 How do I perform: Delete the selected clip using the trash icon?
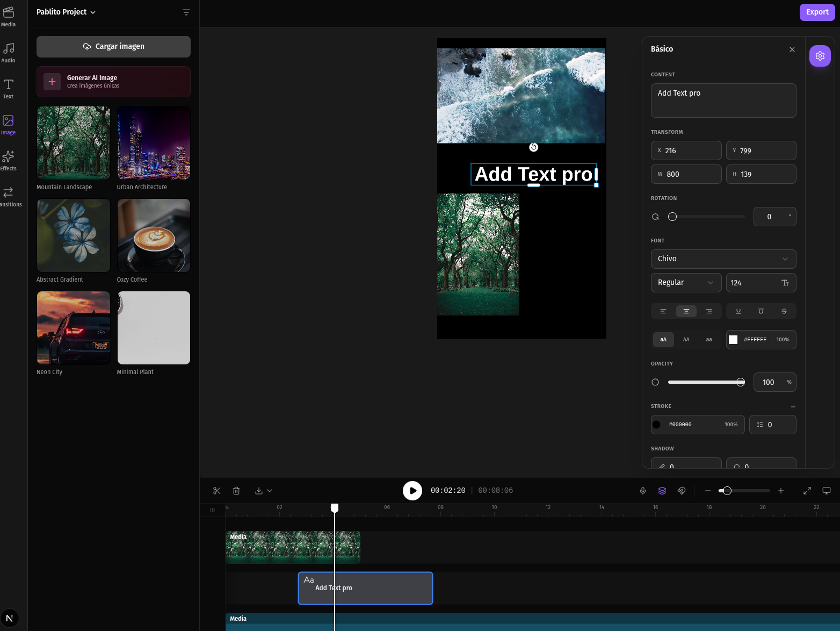click(x=236, y=491)
